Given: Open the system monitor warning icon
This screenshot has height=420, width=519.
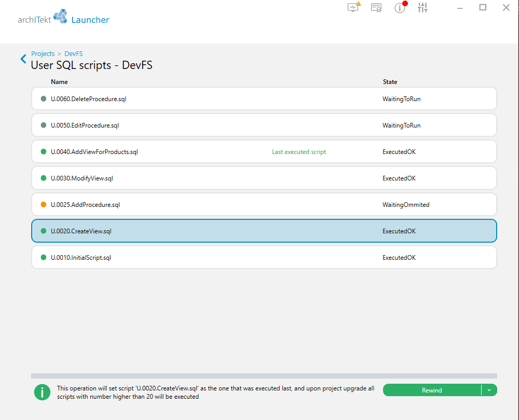Looking at the screenshot, I should tap(353, 7).
